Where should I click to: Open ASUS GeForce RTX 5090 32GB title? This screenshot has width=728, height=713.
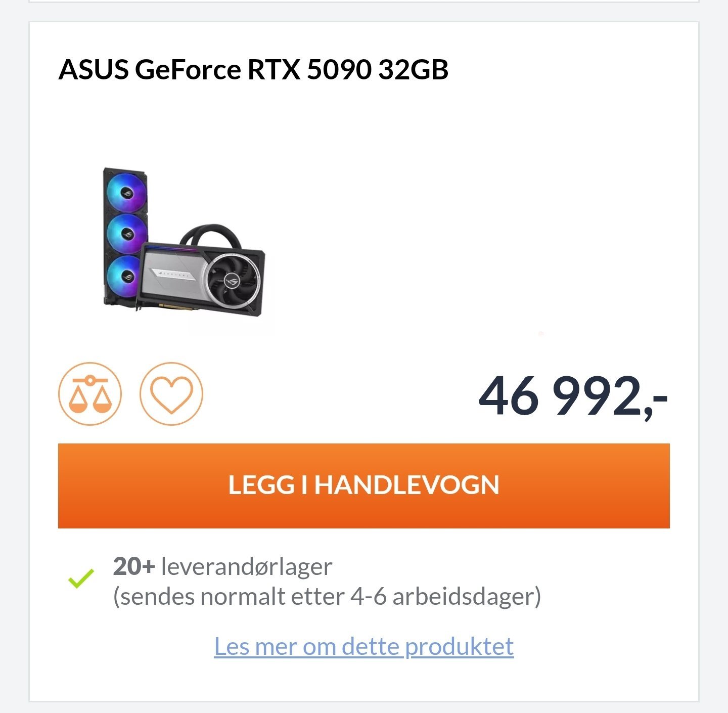tap(253, 69)
